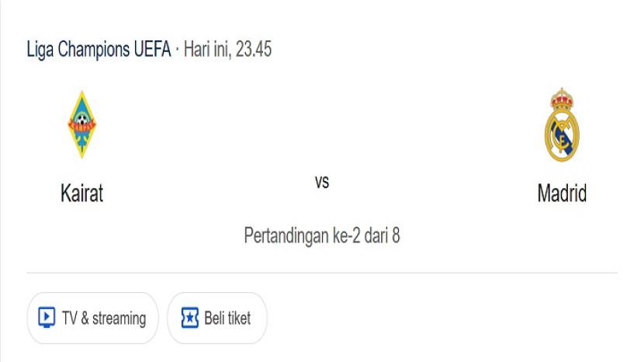Click the crown atop Madrid's crest
The image size is (644, 362).
(561, 99)
